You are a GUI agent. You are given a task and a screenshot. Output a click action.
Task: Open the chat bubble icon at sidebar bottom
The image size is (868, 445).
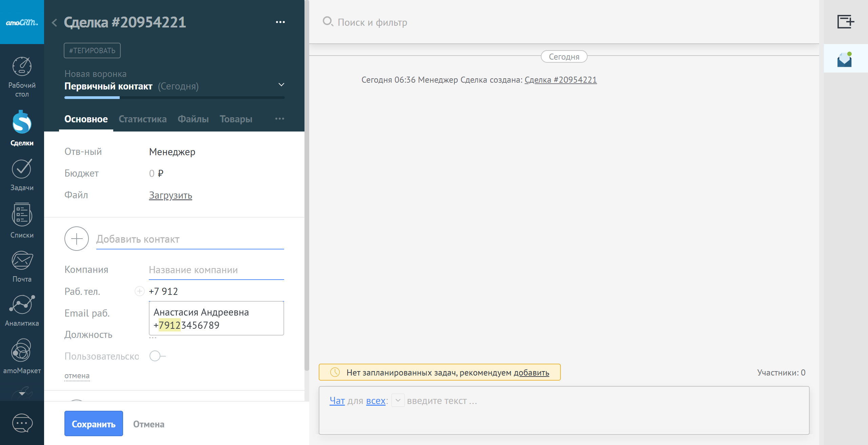22,423
